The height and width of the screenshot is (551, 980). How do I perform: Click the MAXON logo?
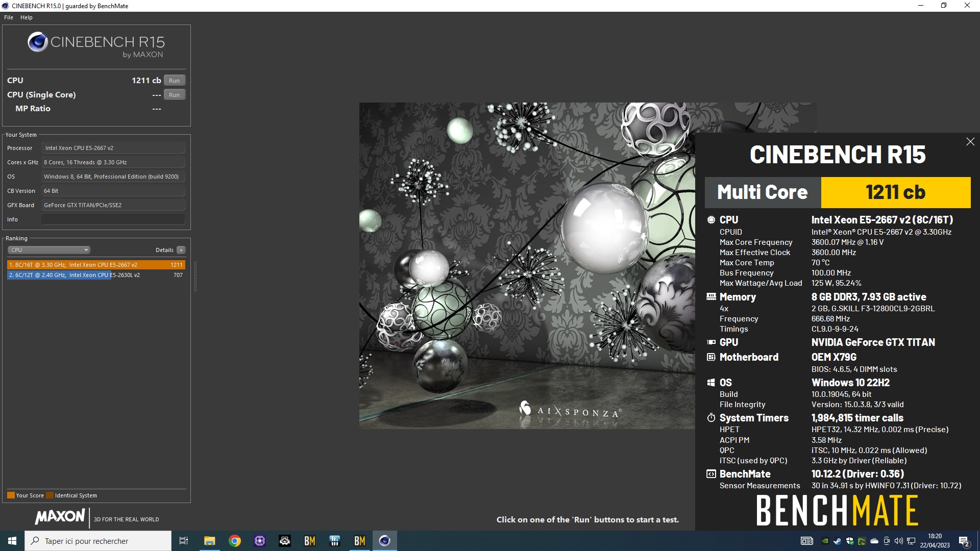click(60, 516)
